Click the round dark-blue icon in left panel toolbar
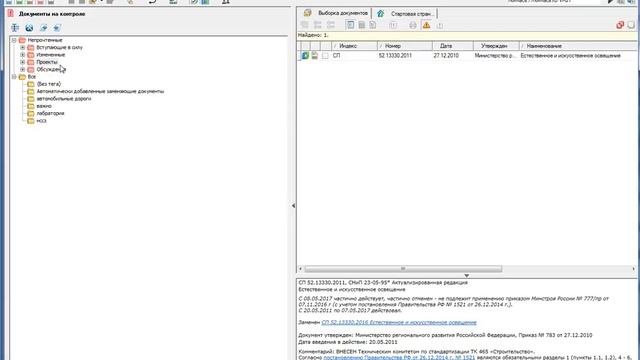 coord(29,28)
